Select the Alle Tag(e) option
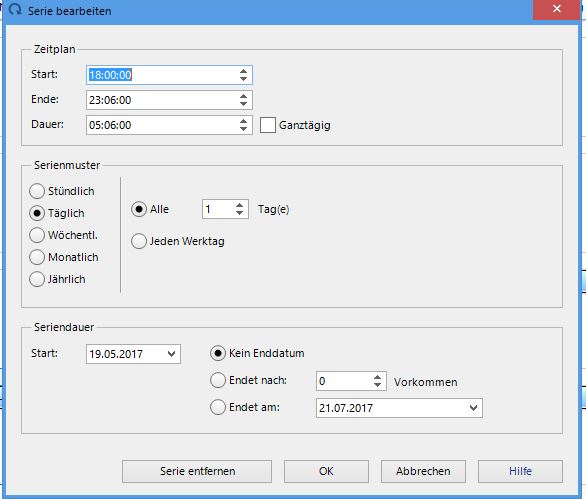 pyautogui.click(x=139, y=209)
